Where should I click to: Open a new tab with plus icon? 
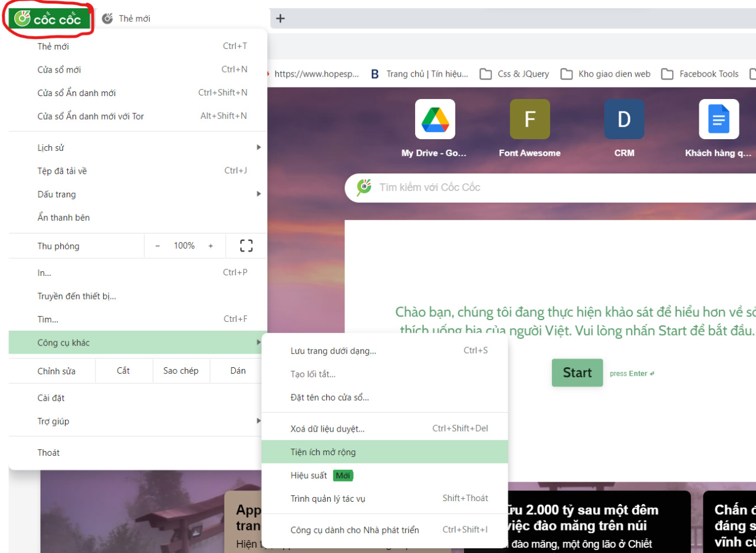pyautogui.click(x=280, y=18)
